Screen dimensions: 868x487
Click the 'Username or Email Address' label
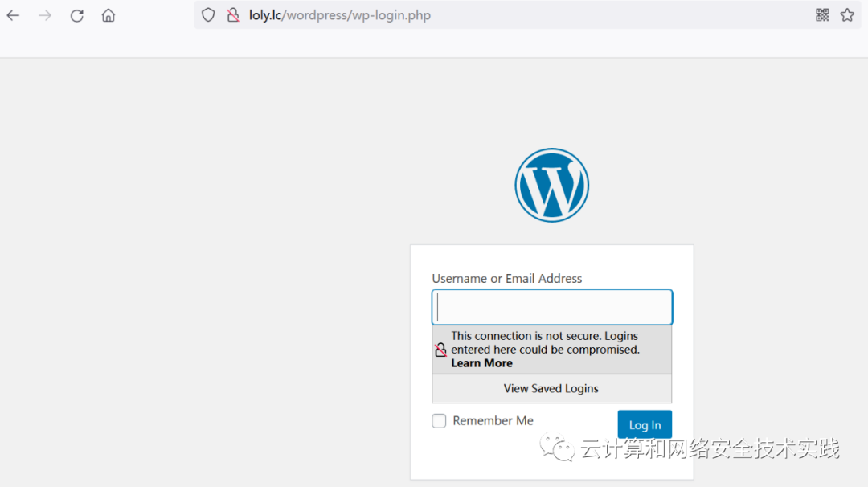point(507,278)
